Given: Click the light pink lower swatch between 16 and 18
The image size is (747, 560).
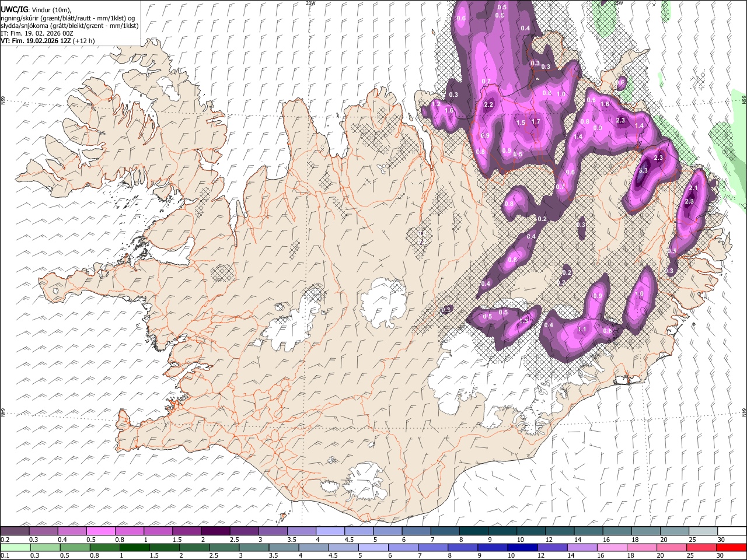Looking at the screenshot, I should (612, 547).
